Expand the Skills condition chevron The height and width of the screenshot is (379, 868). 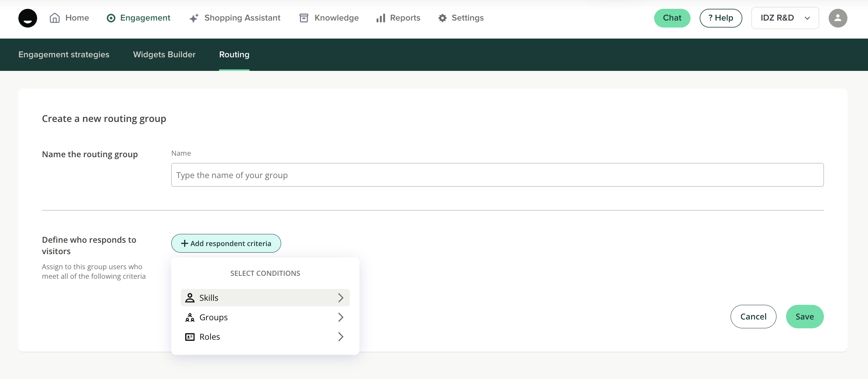click(x=341, y=298)
